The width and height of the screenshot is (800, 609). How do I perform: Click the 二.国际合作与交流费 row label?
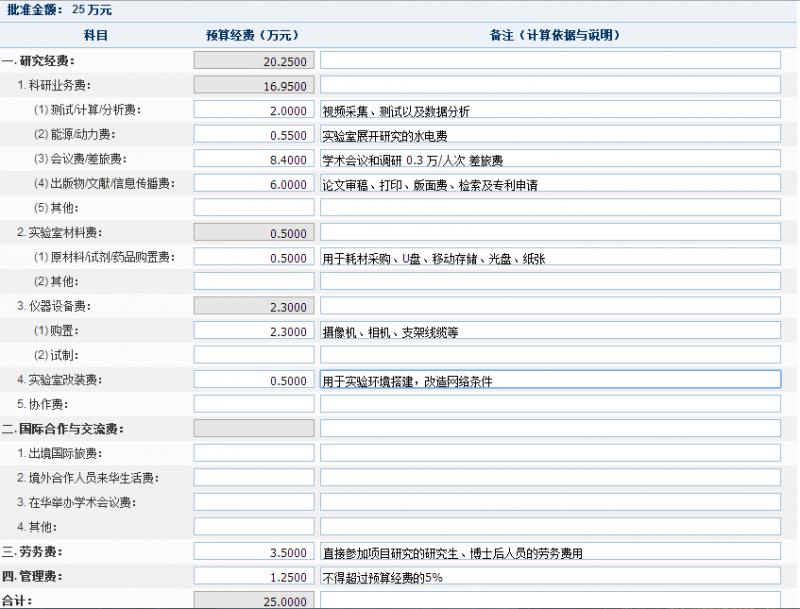[63, 429]
